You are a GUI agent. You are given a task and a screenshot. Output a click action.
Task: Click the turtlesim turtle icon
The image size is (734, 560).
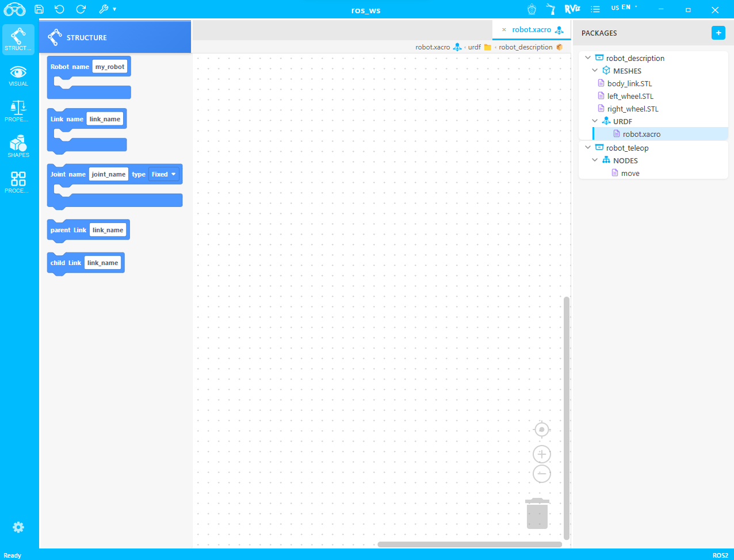click(x=531, y=9)
